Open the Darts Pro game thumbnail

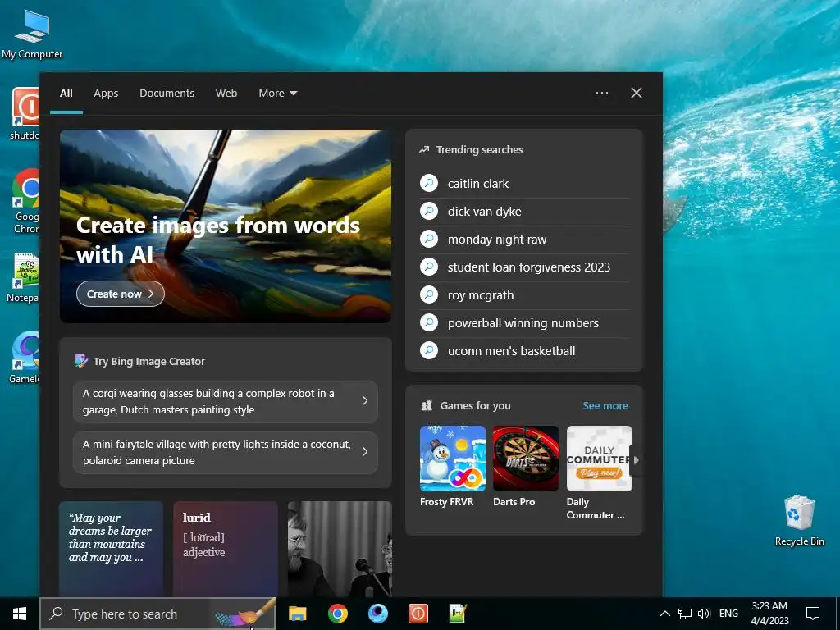526,459
